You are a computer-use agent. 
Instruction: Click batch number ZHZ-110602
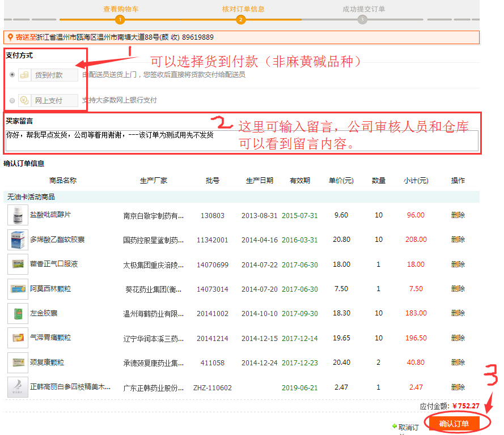[x=213, y=387]
